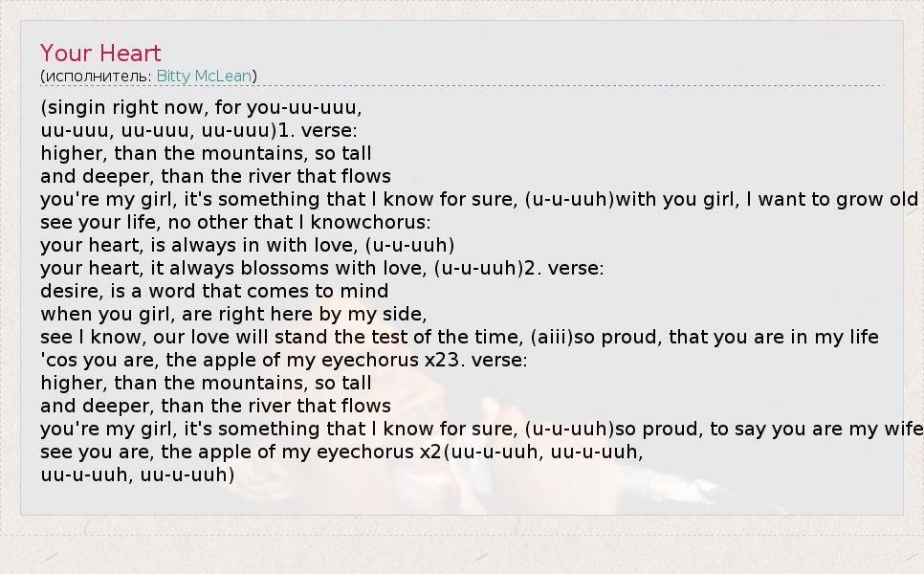Image resolution: width=924 pixels, height=574 pixels.
Task: Click the line ending with "eyechorus x2(uu-u-uuh, uu-u-uuh,"
Action: click(x=341, y=452)
